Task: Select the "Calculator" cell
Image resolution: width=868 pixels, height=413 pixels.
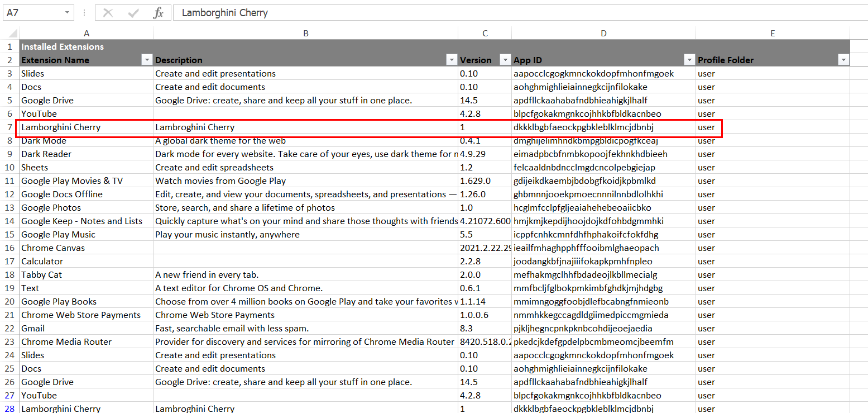Action: pos(87,261)
